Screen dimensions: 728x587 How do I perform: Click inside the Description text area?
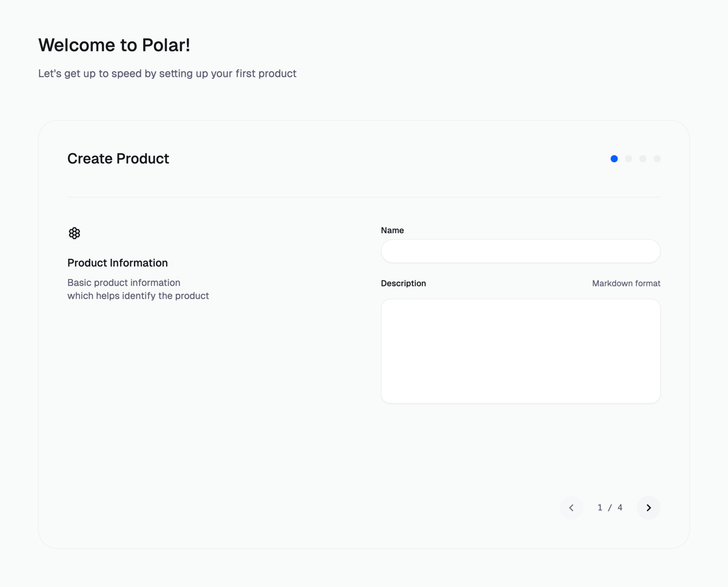point(521,351)
